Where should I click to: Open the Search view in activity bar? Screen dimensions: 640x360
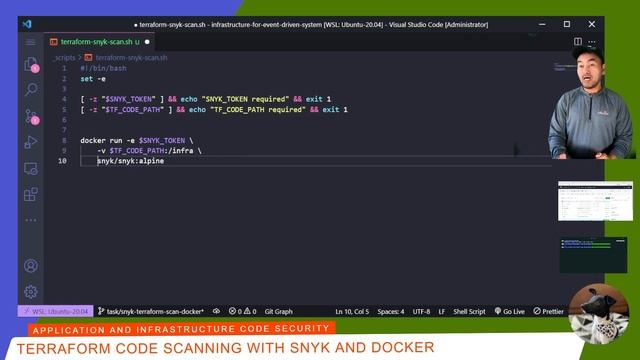[x=31, y=89]
